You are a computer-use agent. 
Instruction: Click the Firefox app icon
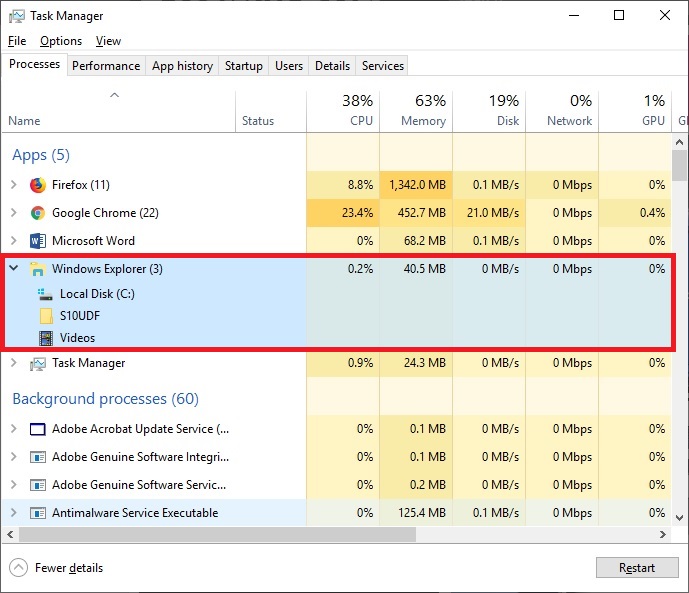pos(38,185)
